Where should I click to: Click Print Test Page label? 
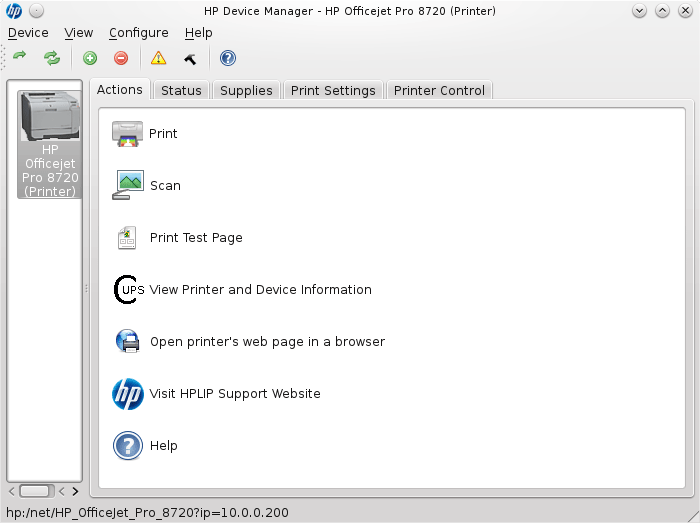[x=196, y=238]
